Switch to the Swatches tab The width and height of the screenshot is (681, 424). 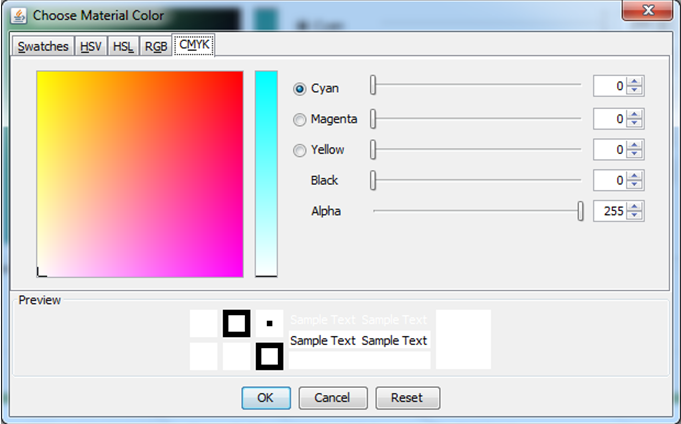43,47
